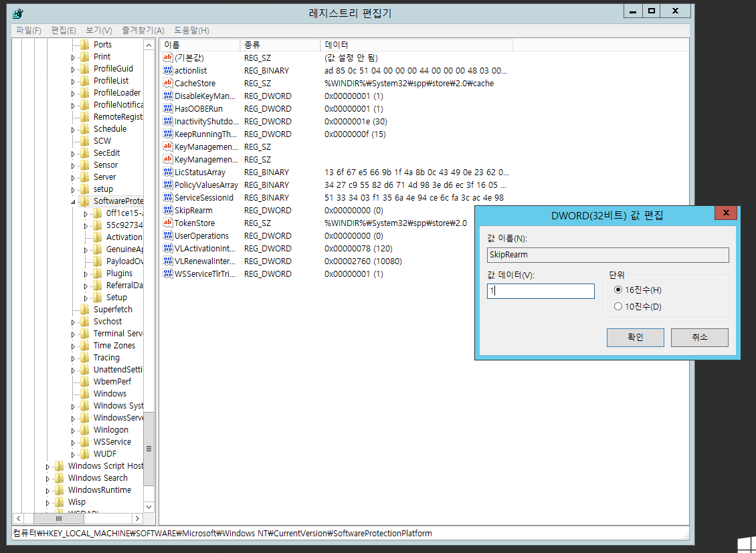
Task: Collapse the SoftwareProtectionPlatform tree node
Action: 73,201
